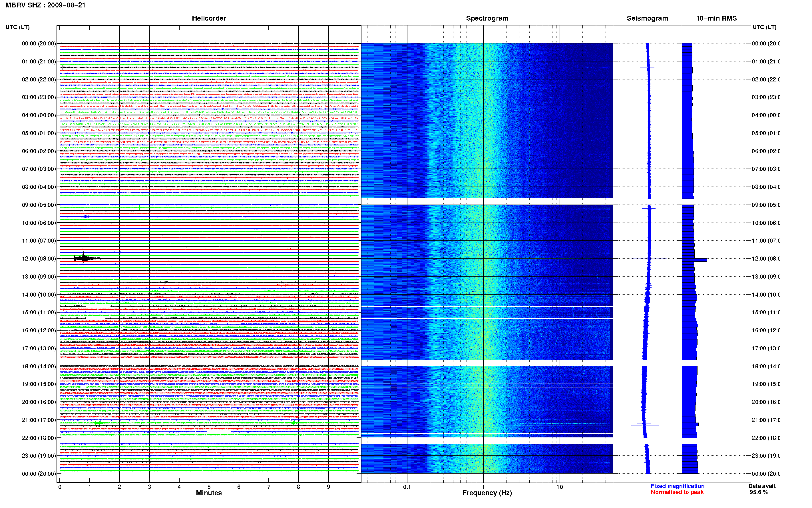Click the left '08:00 (04:00)' time label

pyautogui.click(x=39, y=187)
